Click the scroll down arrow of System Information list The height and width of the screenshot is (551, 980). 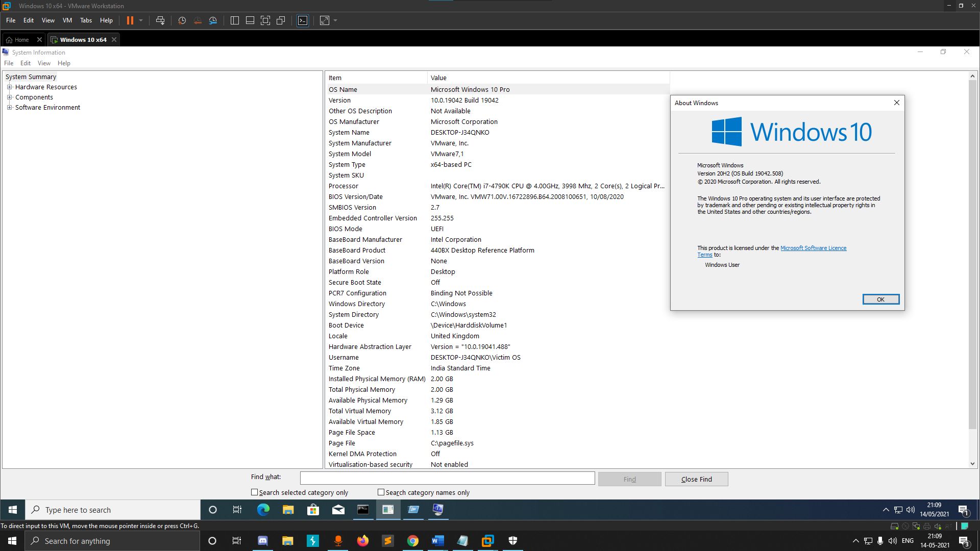pyautogui.click(x=972, y=464)
